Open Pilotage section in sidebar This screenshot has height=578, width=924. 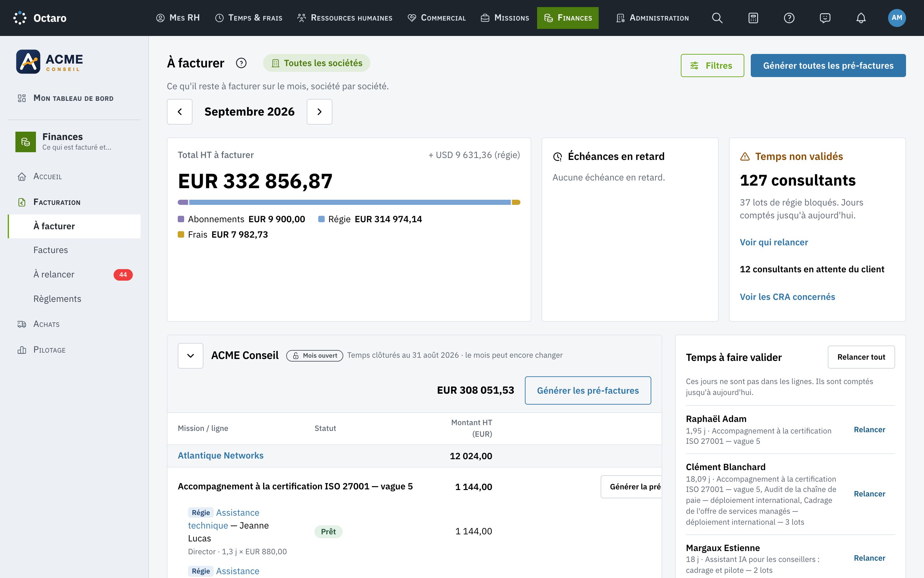tap(74, 350)
